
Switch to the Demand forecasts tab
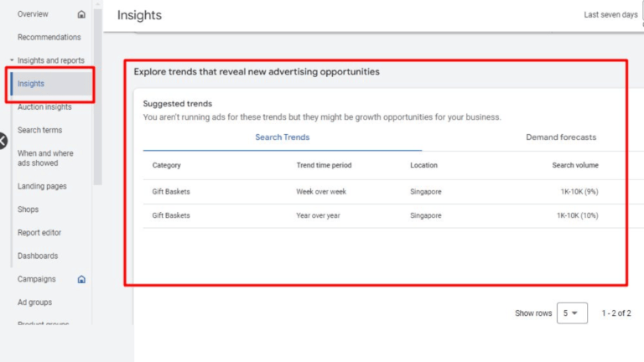561,137
